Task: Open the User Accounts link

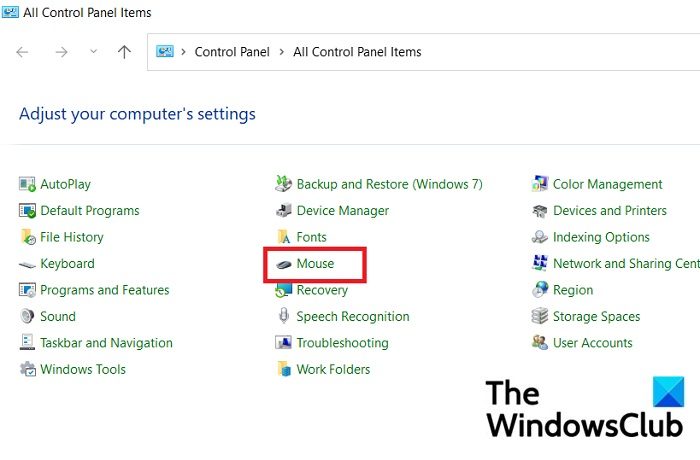Action: [x=592, y=343]
